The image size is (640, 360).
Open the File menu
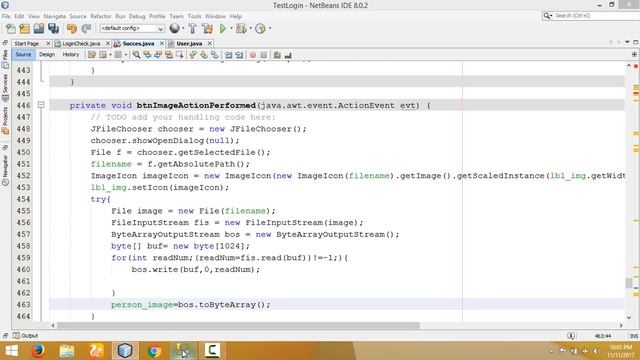click(x=6, y=16)
